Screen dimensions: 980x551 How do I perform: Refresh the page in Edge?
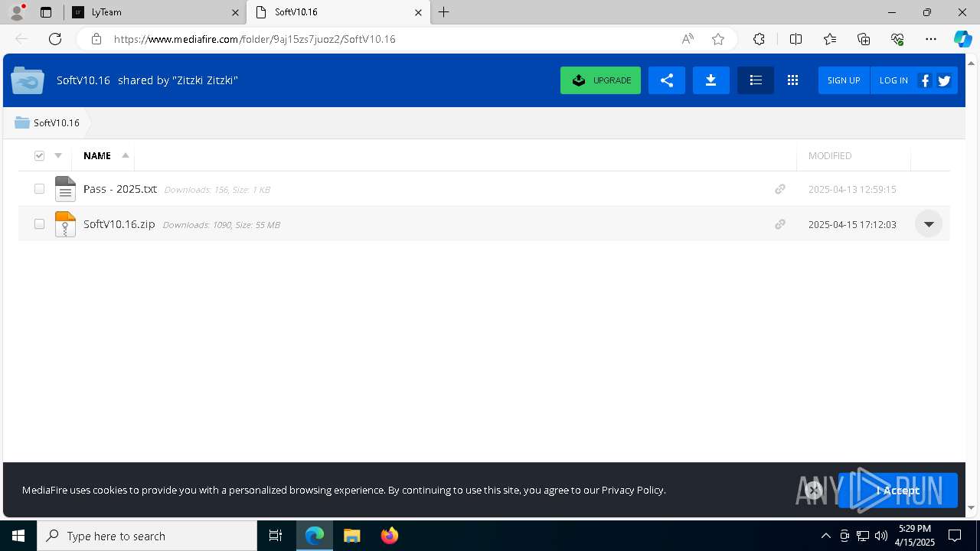(x=55, y=39)
